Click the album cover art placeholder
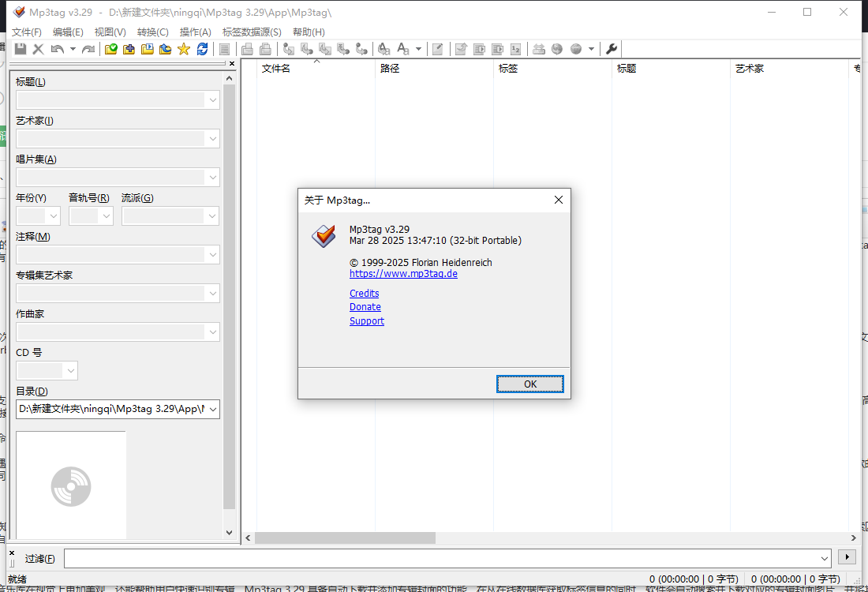Viewport: 868px width, 592px height. pos(71,485)
